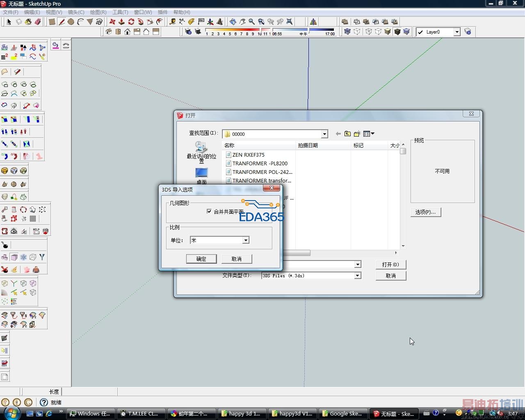Click the 选项(P)... button
Image resolution: width=525 pixels, height=420 pixels.
(x=425, y=212)
